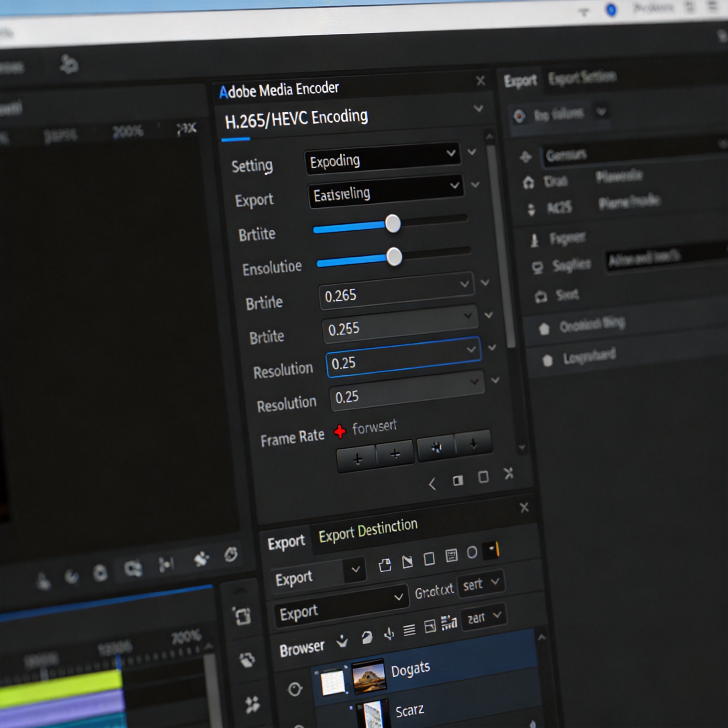
Task: Toggle the record circle icon in the right panel
Action: coord(519,116)
